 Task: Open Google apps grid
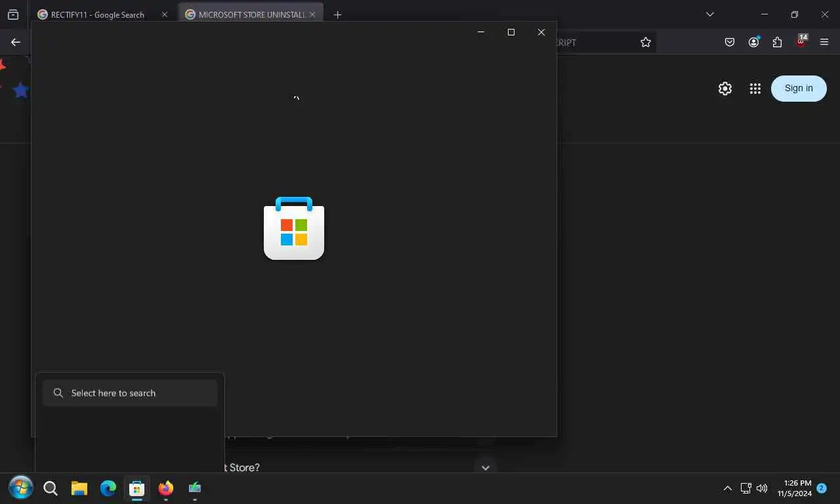pos(755,89)
